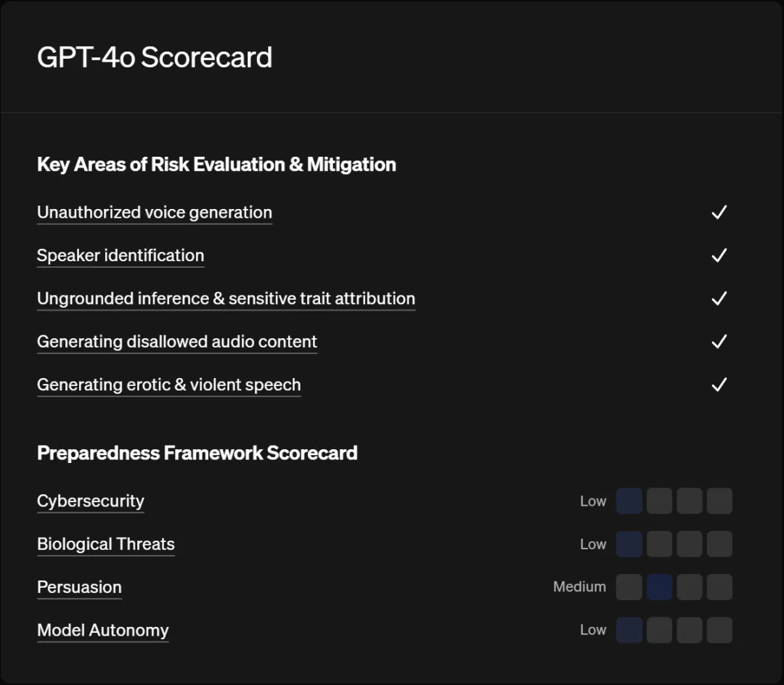Click the highlighted Medium square for Persuasion
784x685 pixels.
(x=659, y=587)
